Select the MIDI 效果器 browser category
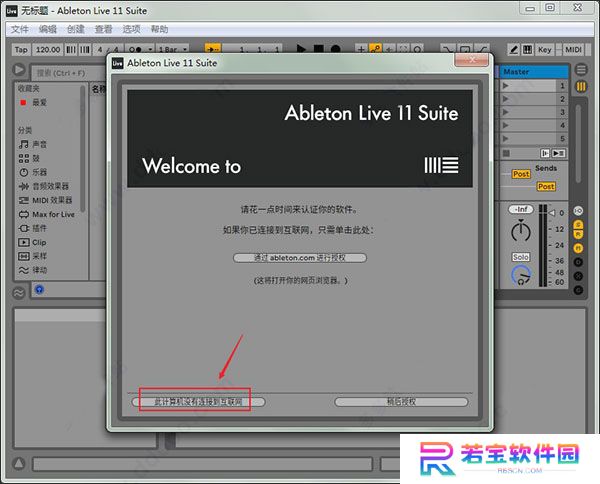 pos(52,200)
